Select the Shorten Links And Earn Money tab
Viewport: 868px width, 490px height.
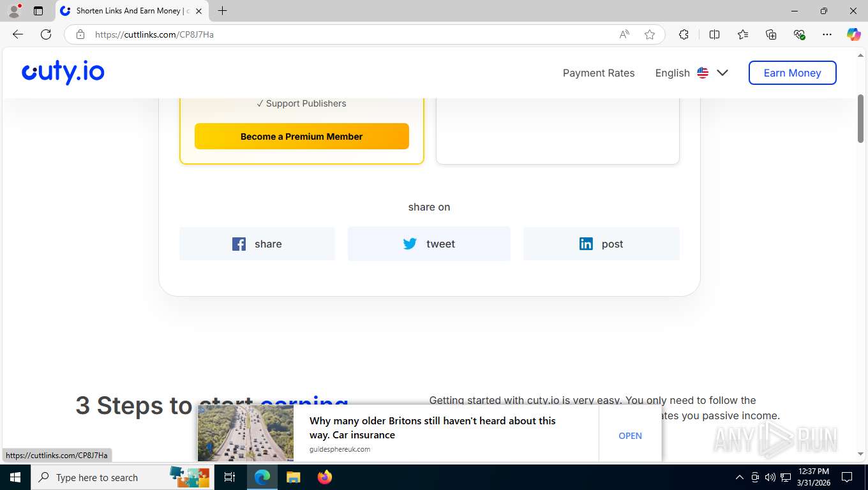pyautogui.click(x=131, y=11)
